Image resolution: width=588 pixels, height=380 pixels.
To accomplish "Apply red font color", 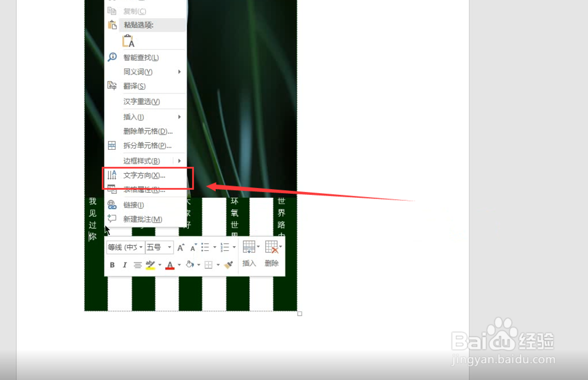I will point(170,265).
